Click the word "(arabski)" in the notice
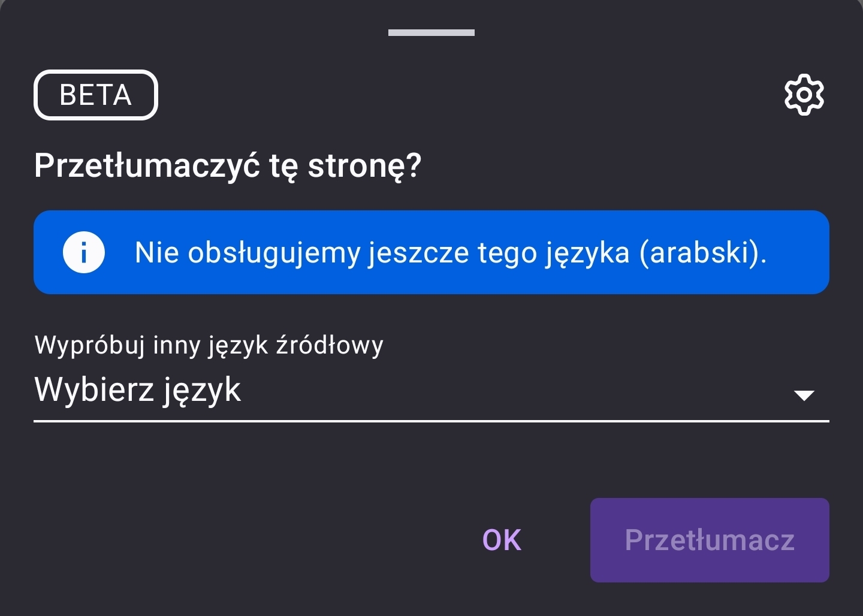The image size is (863, 616). click(702, 252)
